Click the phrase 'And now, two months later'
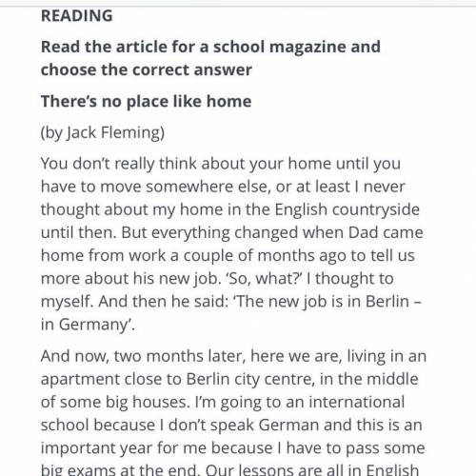476x476 pixels. point(144,356)
